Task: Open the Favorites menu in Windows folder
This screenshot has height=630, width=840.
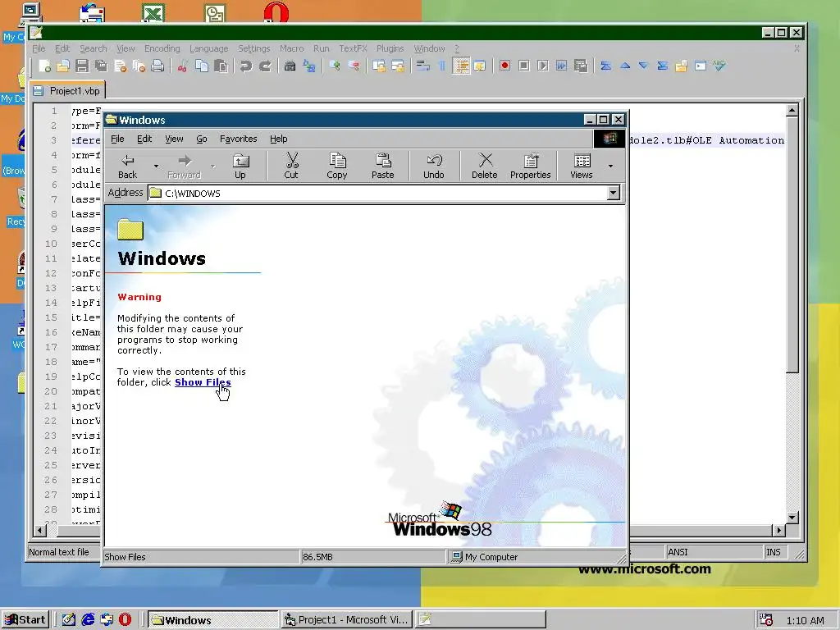Action: point(239,139)
